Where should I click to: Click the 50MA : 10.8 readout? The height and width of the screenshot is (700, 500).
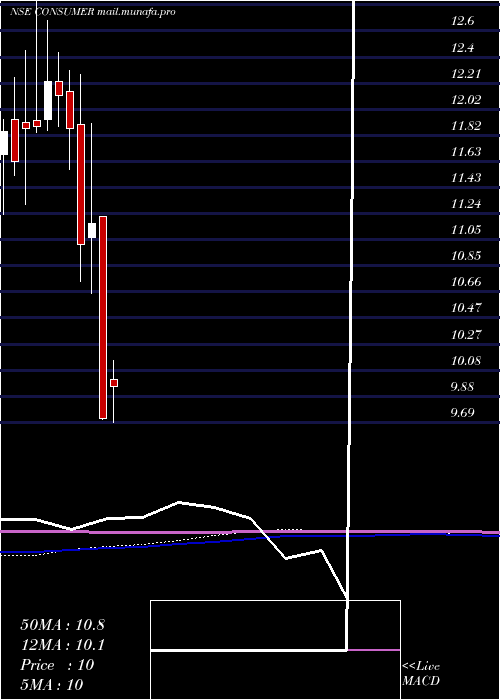coord(62,625)
